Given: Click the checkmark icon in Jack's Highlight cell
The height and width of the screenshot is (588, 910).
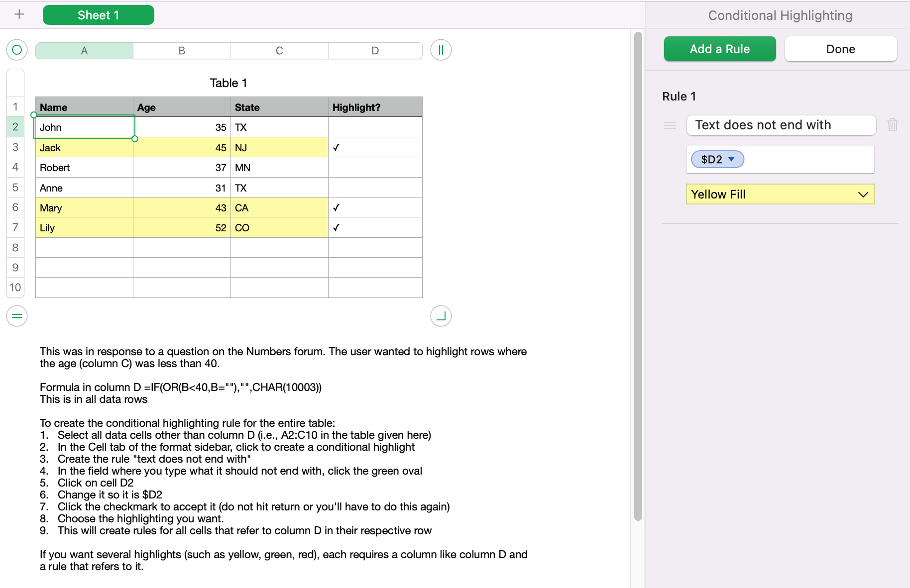Looking at the screenshot, I should coord(337,147).
